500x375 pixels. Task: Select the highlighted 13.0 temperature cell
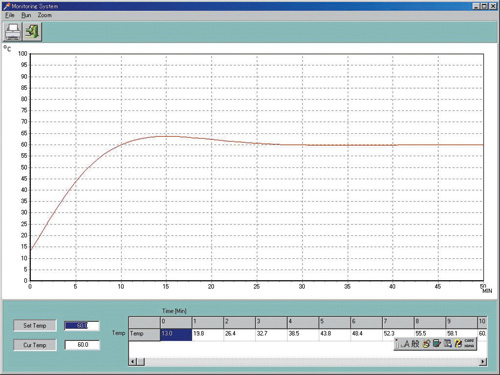point(176,334)
